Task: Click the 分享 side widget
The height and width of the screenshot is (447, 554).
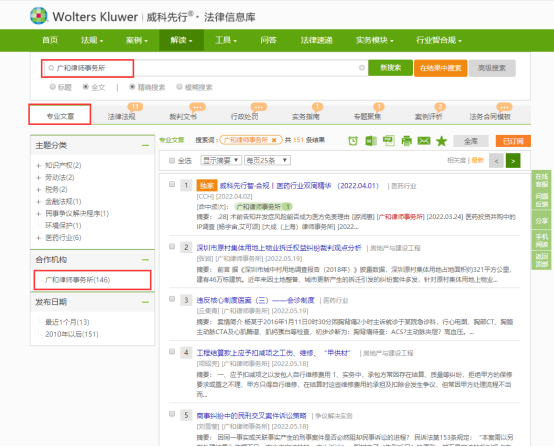Action: (x=541, y=220)
